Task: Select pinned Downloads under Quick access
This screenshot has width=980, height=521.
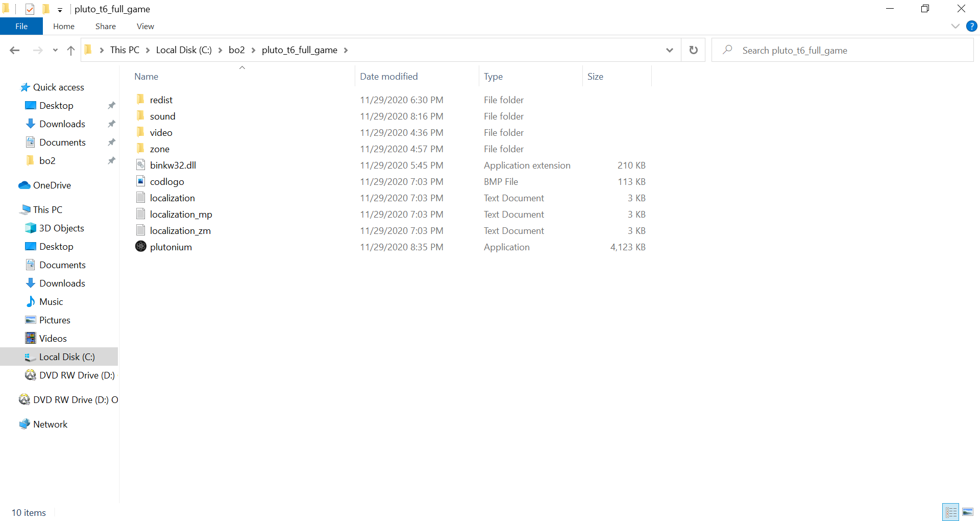Action: click(x=62, y=124)
